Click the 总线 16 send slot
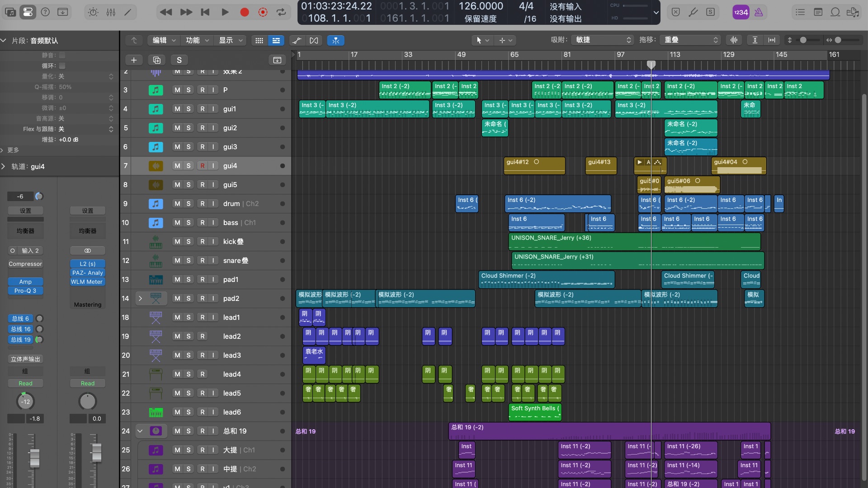The width and height of the screenshot is (868, 488). click(21, 329)
